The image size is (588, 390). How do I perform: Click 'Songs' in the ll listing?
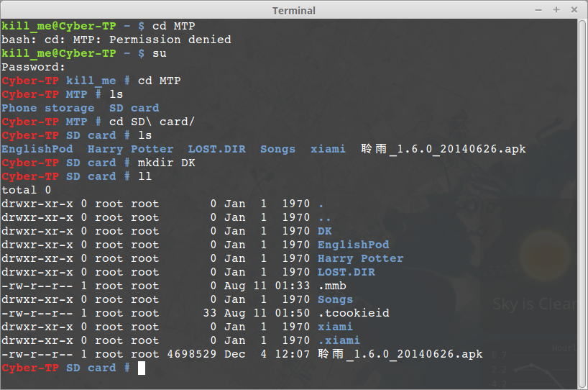335,299
